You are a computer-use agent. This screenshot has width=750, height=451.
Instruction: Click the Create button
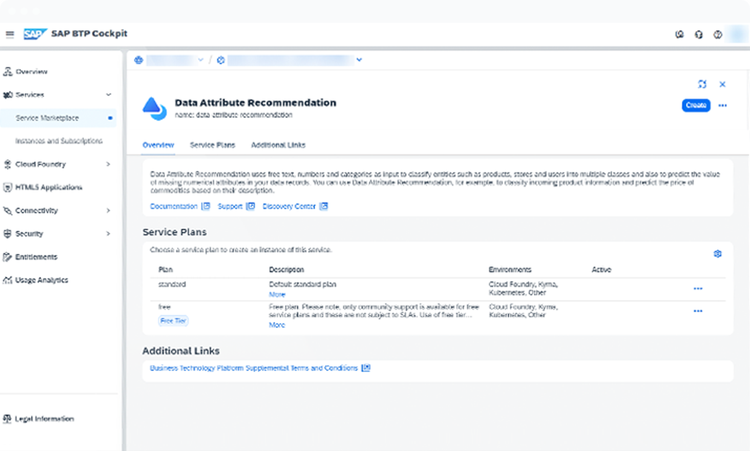[x=696, y=105]
